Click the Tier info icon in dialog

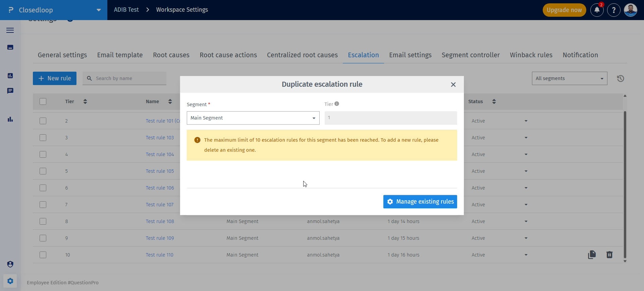pos(337,104)
